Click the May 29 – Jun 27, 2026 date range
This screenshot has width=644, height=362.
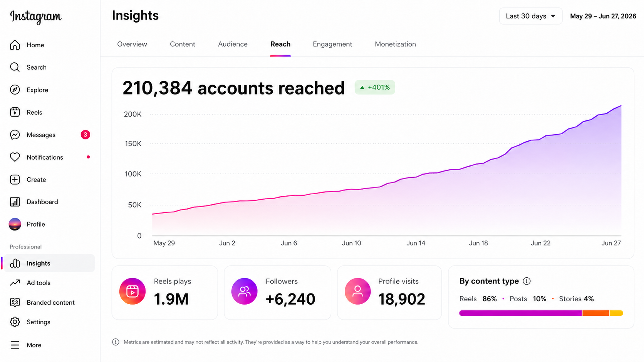(x=603, y=16)
